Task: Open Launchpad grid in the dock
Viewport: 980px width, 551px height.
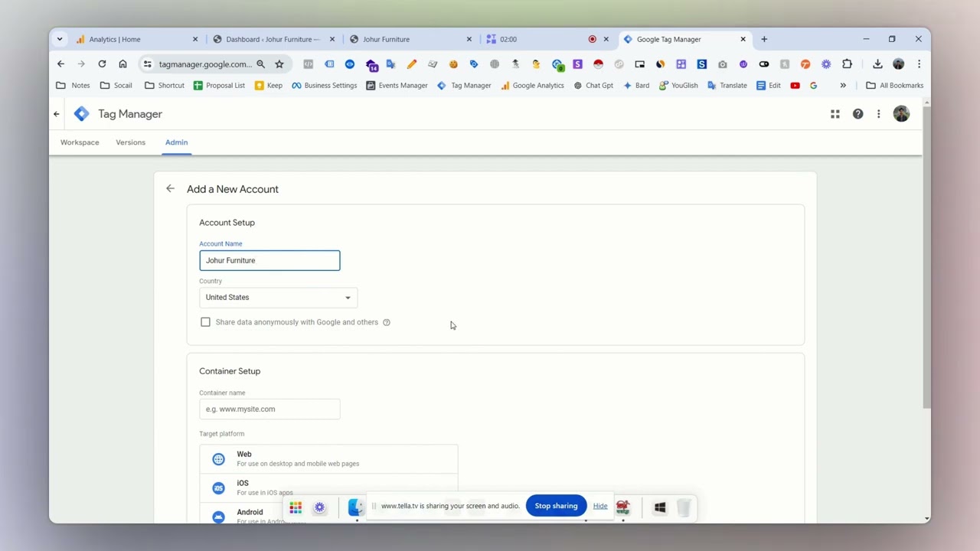Action: pos(296,507)
